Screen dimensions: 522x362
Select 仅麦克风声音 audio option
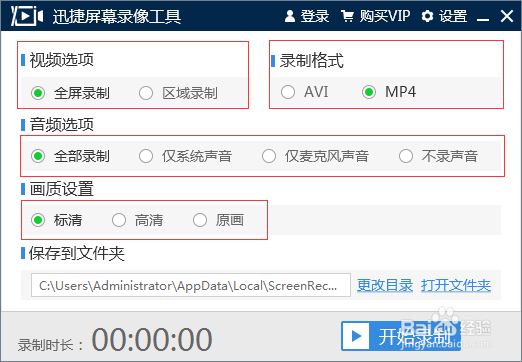[315, 156]
